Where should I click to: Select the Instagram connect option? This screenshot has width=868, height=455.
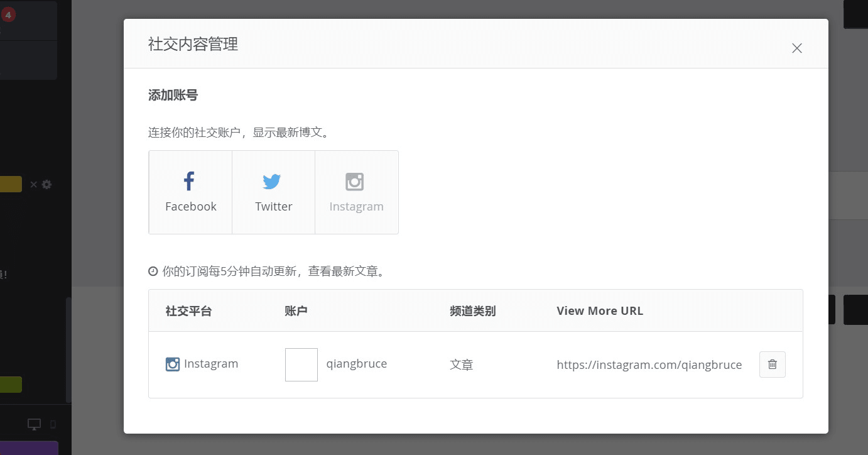point(356,192)
